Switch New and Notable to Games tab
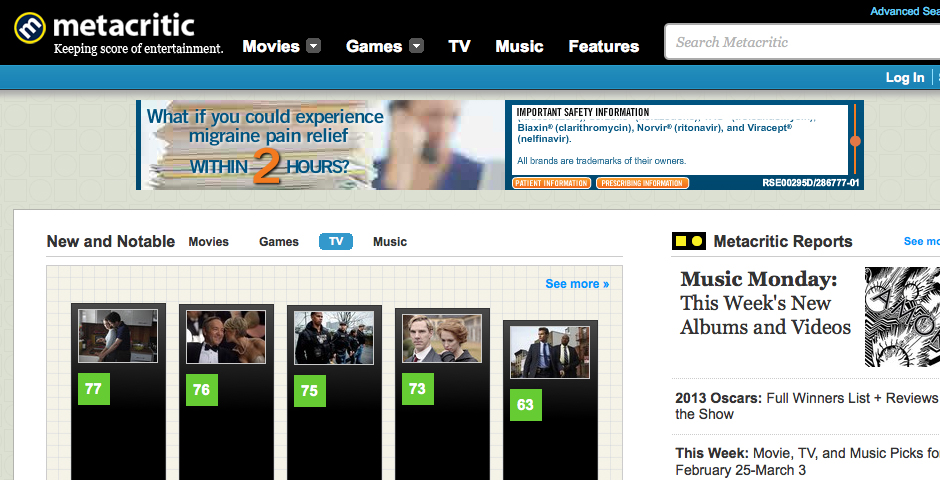The width and height of the screenshot is (940, 480). [x=279, y=241]
